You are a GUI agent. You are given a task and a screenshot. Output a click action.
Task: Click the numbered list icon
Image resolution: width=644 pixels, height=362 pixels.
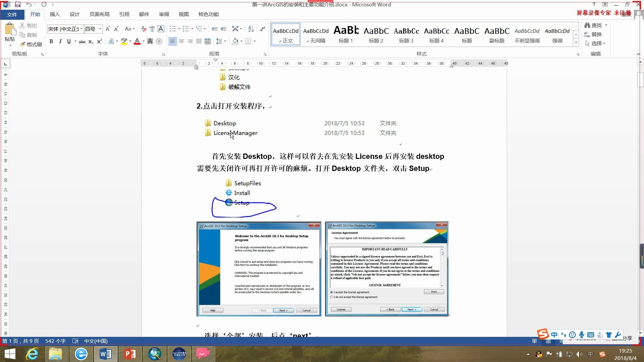pyautogui.click(x=185, y=29)
